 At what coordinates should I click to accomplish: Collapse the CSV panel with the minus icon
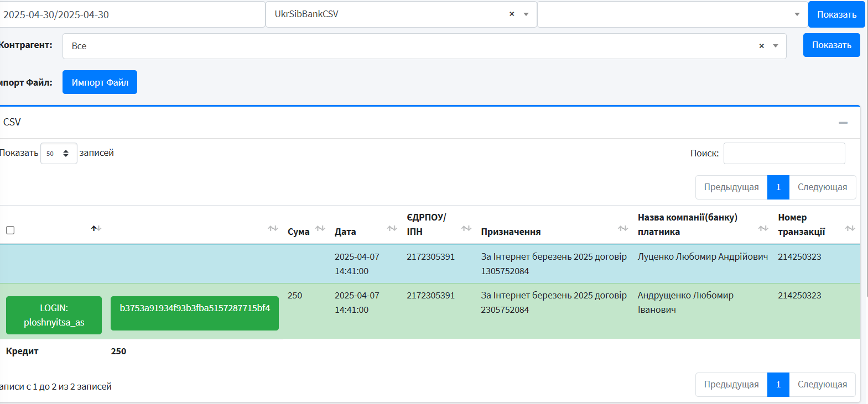(x=843, y=122)
